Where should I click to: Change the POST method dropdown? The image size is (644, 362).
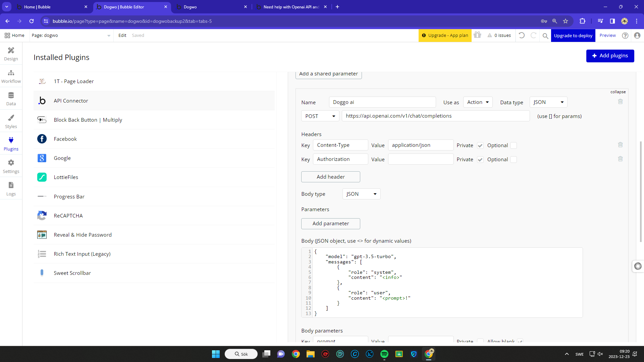click(x=320, y=116)
